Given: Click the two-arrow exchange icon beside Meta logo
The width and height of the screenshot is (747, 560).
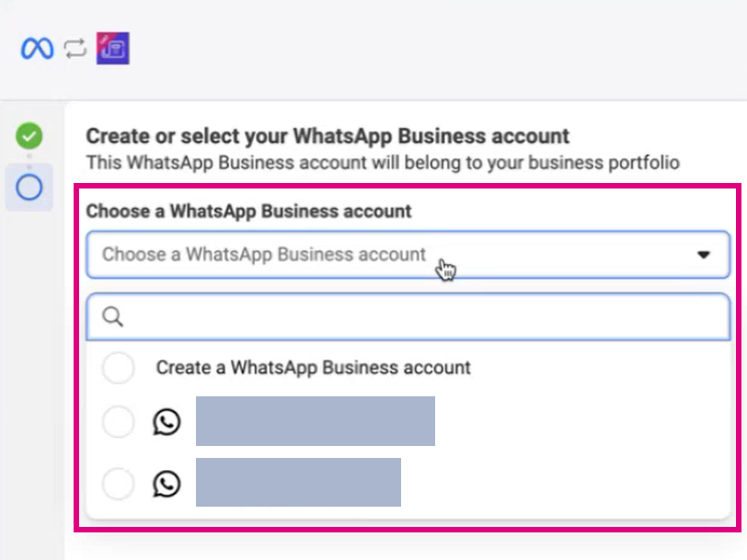Looking at the screenshot, I should (75, 49).
